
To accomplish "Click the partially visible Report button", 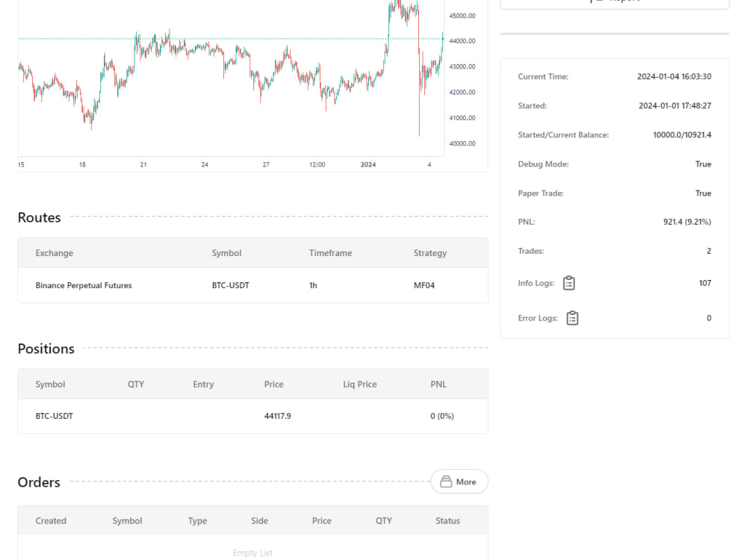I will 615,2.
